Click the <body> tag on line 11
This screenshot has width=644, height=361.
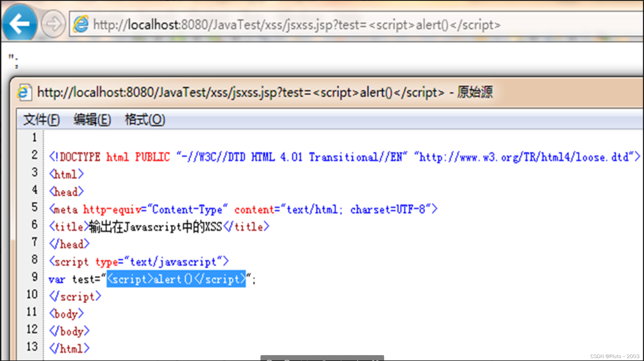click(x=67, y=314)
